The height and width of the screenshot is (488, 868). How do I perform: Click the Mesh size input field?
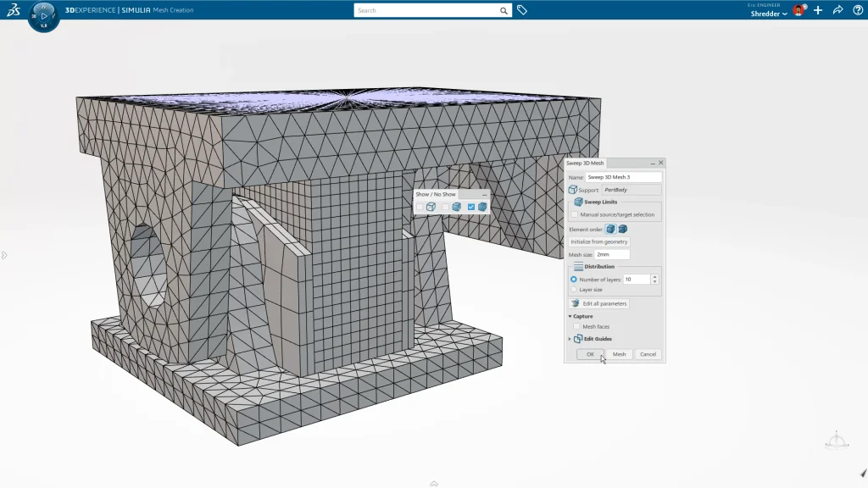[x=612, y=254]
